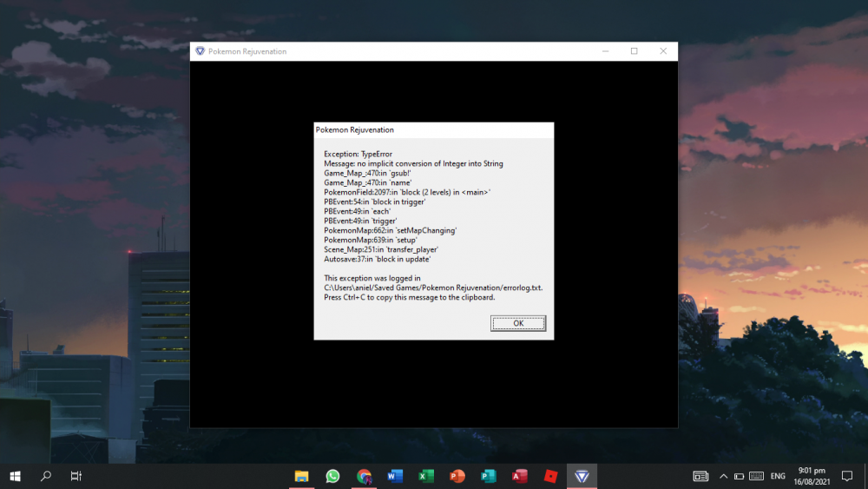Open Roblox from taskbar
Image resolution: width=868 pixels, height=489 pixels.
[x=551, y=476]
